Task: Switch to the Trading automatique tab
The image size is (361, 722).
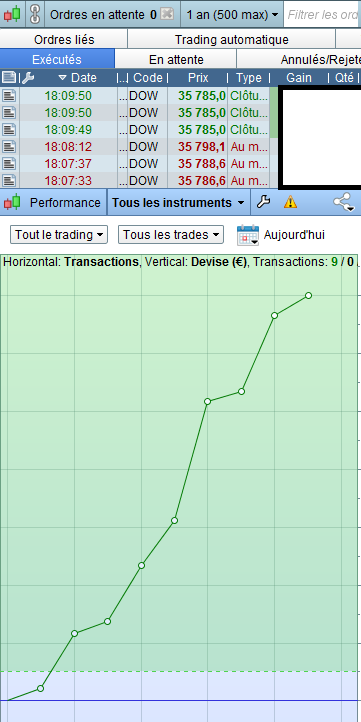Action: [x=232, y=40]
